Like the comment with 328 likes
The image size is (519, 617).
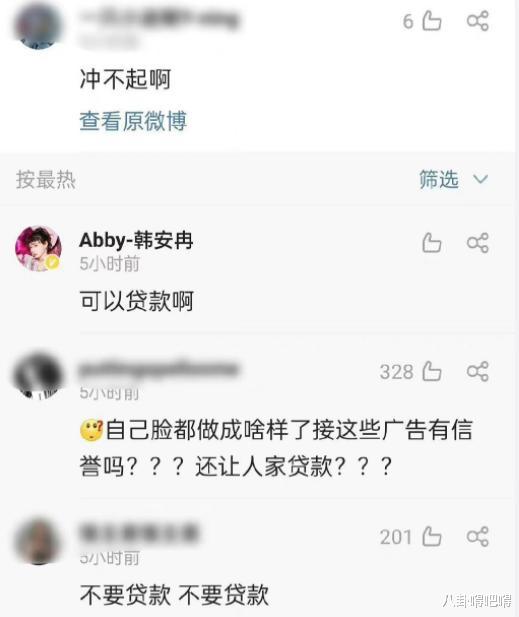tap(432, 371)
